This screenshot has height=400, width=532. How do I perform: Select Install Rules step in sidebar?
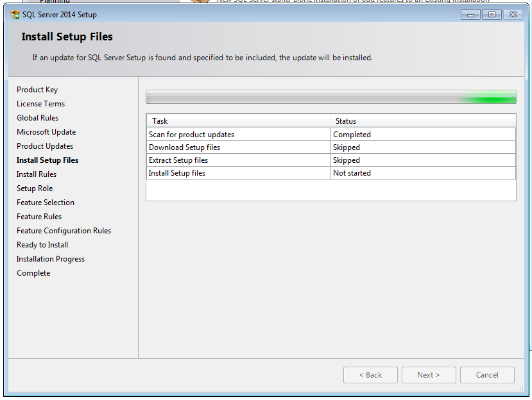[x=37, y=174]
